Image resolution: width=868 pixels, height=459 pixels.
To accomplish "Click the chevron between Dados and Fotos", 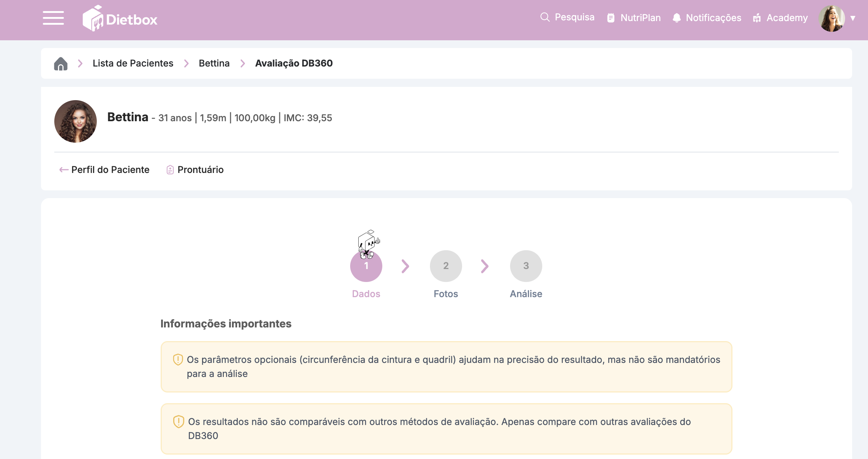I will click(405, 266).
